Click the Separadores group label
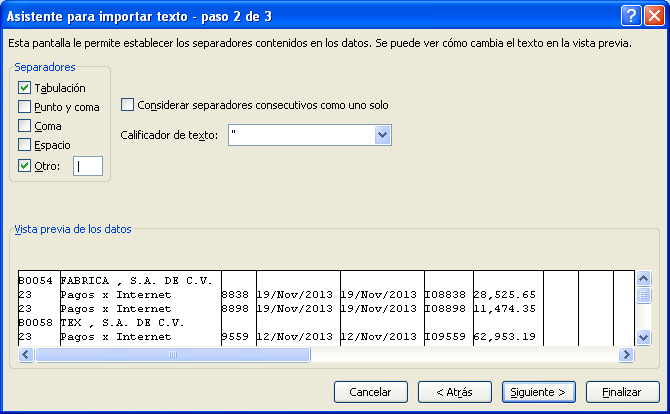Screen dimensions: 670x414 45,67
